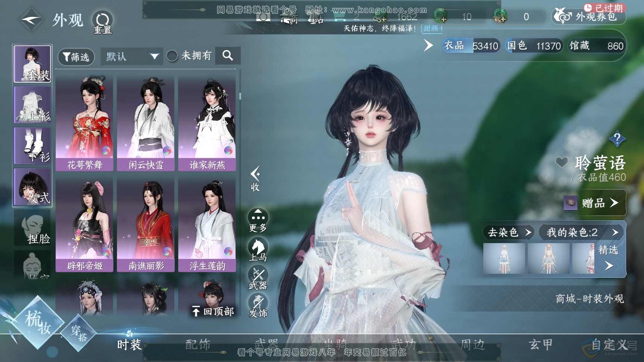Switch to the 自定义 tab

tap(609, 344)
